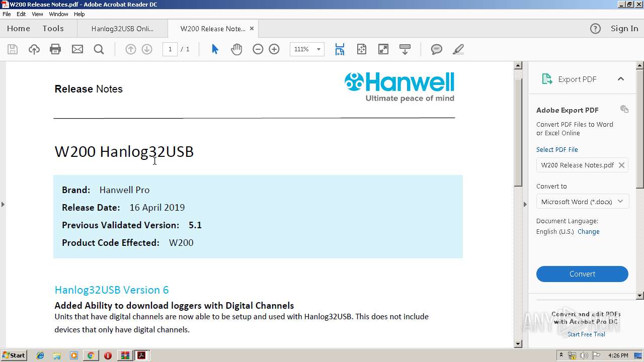
Task: Click the document scroll down arrow
Action: [x=518, y=344]
